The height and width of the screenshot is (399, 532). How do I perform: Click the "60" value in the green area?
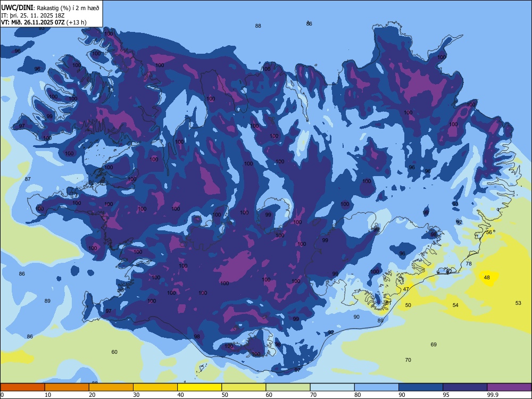click(x=114, y=352)
